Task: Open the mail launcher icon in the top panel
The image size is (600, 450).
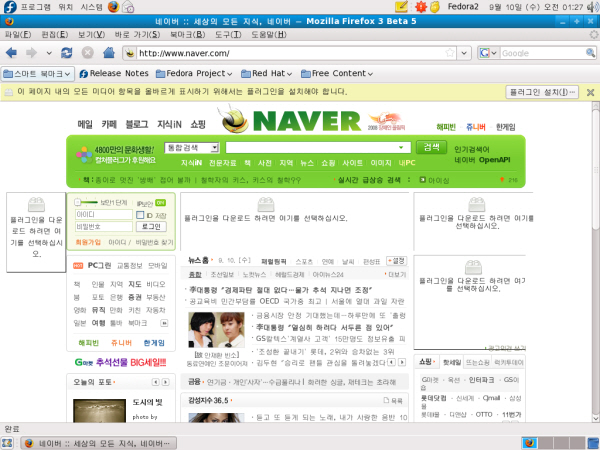Action: click(128, 7)
